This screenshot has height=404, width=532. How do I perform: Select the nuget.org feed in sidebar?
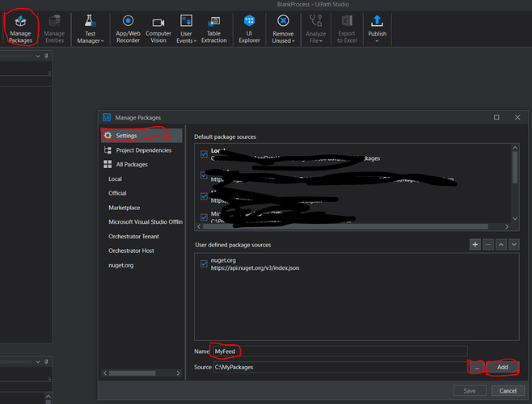pyautogui.click(x=121, y=265)
